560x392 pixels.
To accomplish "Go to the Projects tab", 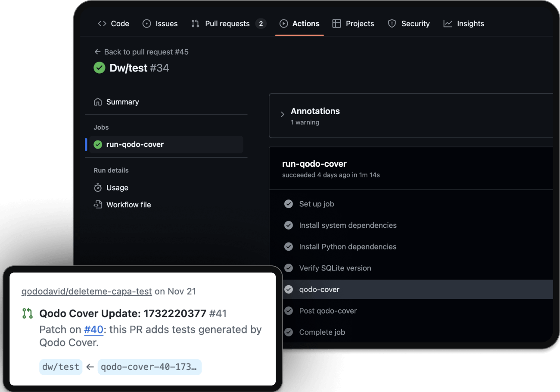I will point(353,24).
